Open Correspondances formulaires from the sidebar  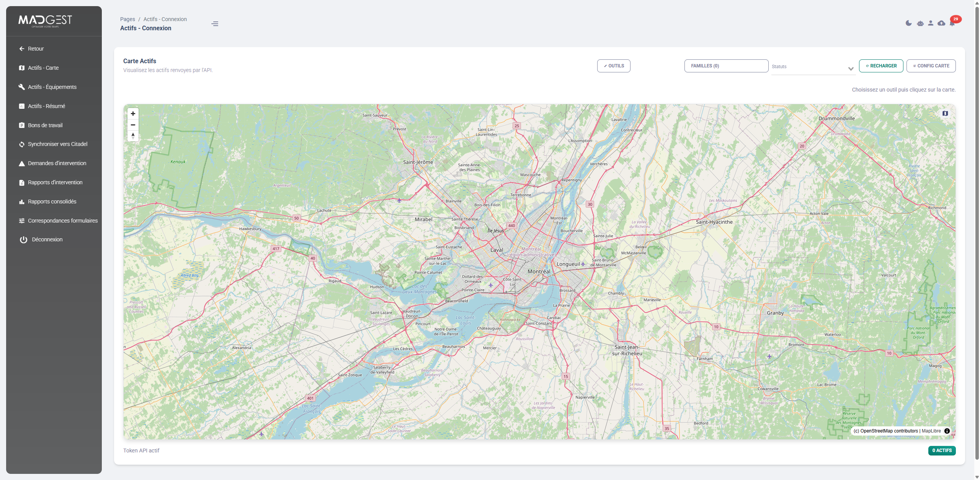[63, 220]
